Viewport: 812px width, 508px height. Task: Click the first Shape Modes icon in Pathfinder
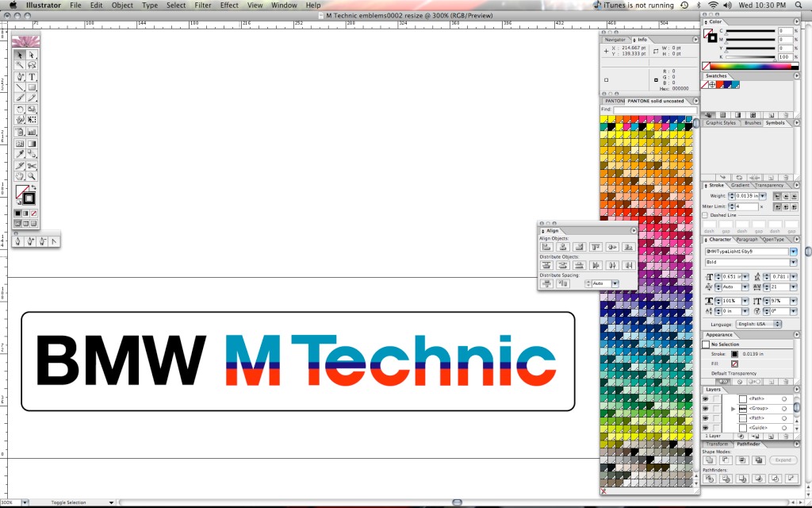(710, 460)
